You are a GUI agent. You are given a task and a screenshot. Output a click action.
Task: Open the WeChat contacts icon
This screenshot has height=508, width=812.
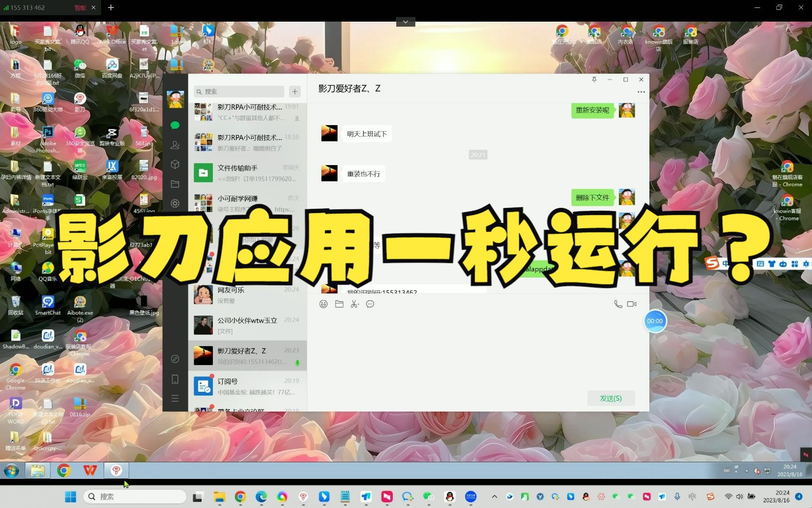tap(175, 145)
